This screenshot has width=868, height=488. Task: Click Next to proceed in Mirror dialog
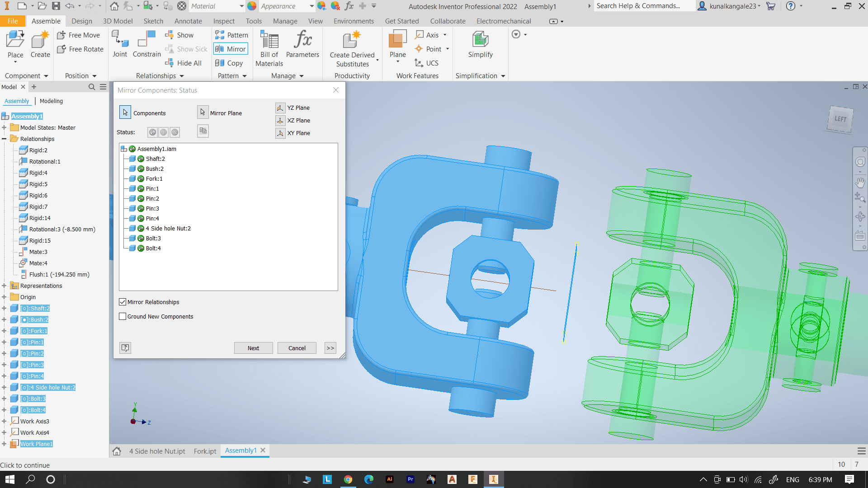(253, 347)
